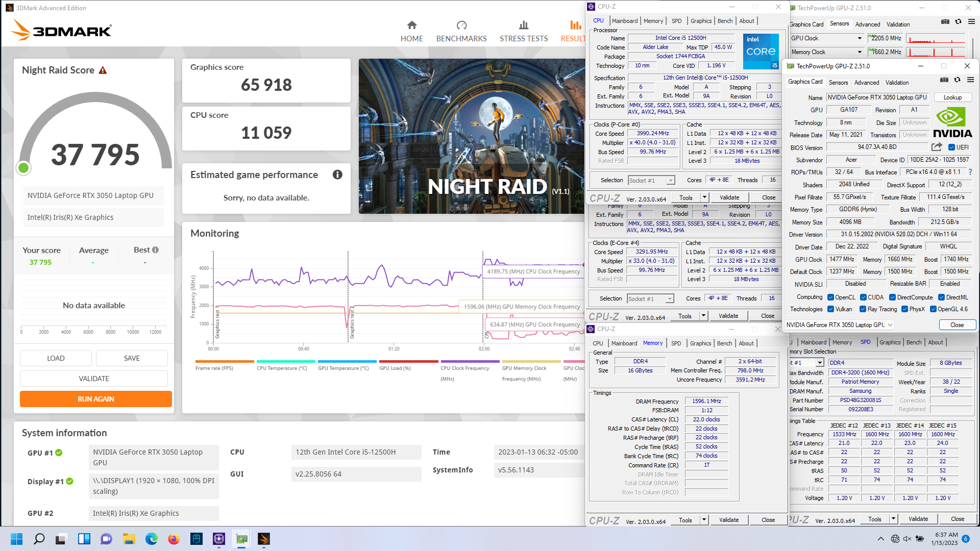Toggle CUDA checkbox in GPU-Z

(x=863, y=297)
